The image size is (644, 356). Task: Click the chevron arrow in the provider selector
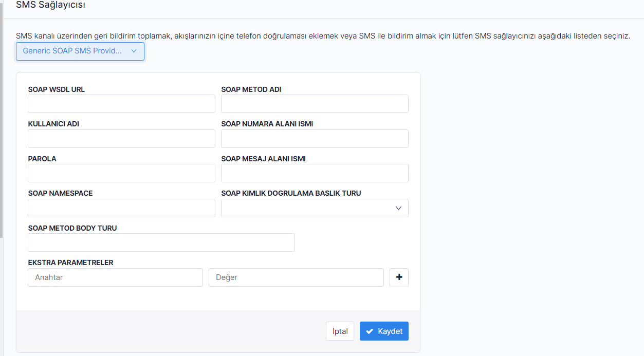pos(134,51)
